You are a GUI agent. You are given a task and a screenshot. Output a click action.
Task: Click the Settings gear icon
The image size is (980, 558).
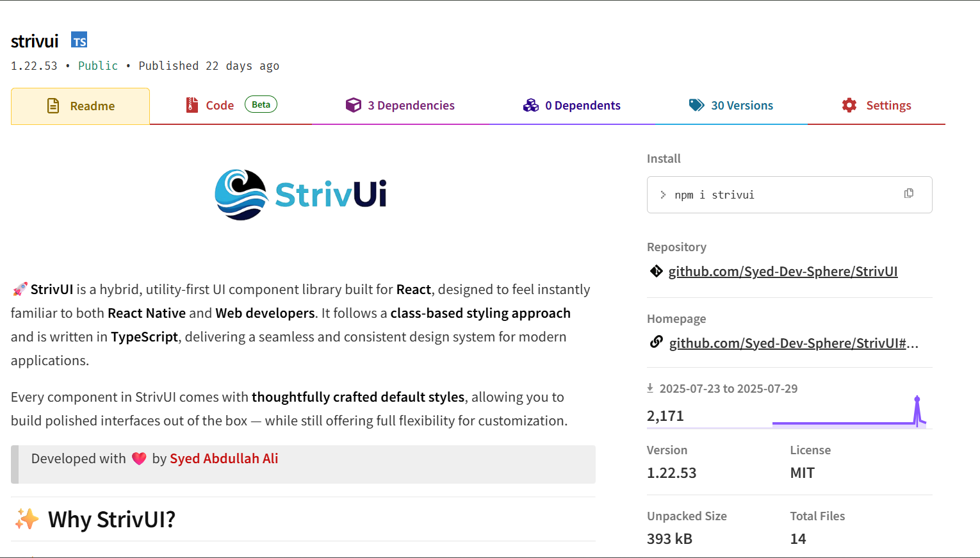pyautogui.click(x=849, y=105)
